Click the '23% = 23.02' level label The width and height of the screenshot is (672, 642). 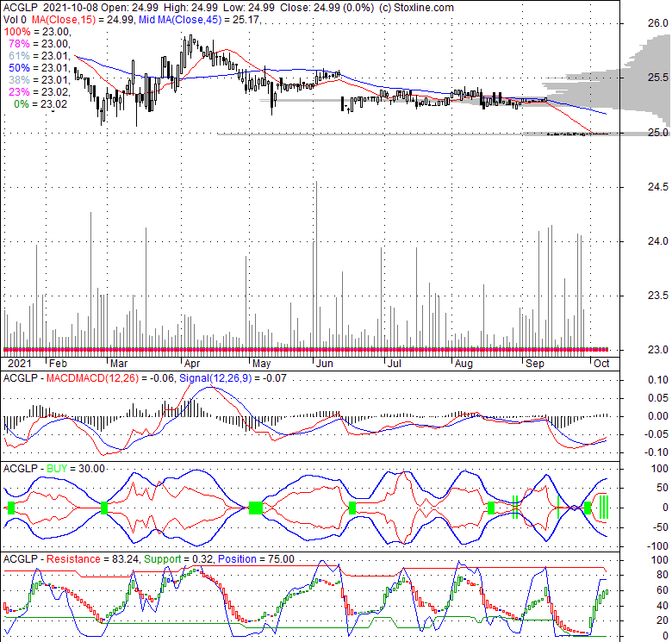[x=39, y=91]
